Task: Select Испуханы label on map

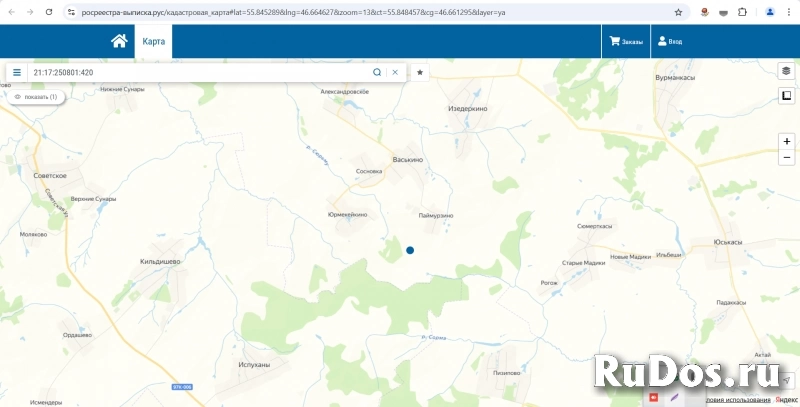Action: pos(254,365)
